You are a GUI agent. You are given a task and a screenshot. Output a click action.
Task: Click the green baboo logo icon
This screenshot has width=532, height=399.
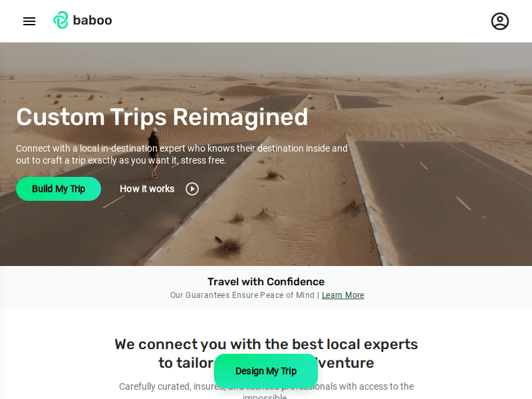61,21
